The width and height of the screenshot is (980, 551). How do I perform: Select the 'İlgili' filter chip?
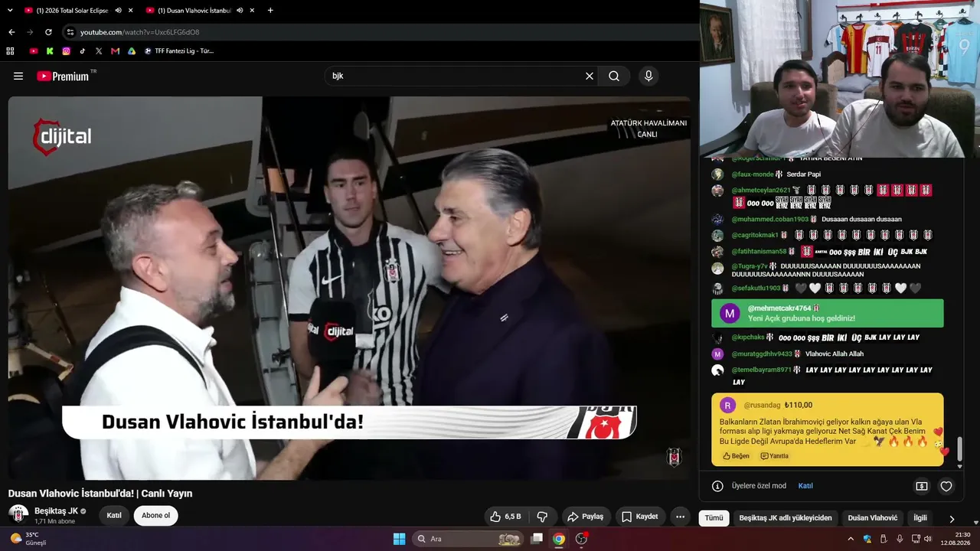[x=920, y=518]
